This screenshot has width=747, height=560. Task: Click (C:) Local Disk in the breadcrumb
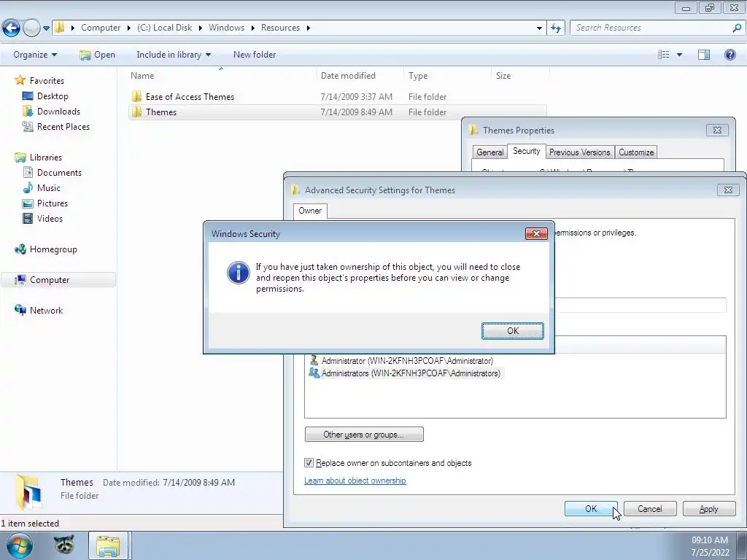(164, 28)
